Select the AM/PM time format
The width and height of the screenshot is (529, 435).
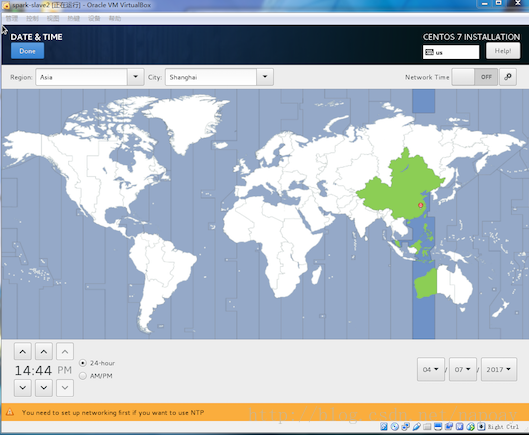83,376
